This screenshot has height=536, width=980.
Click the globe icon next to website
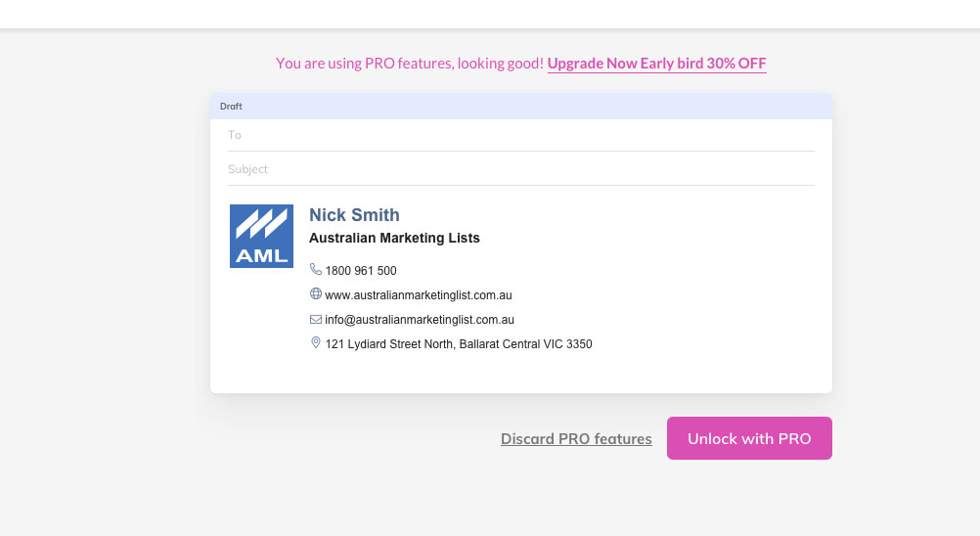pos(316,293)
